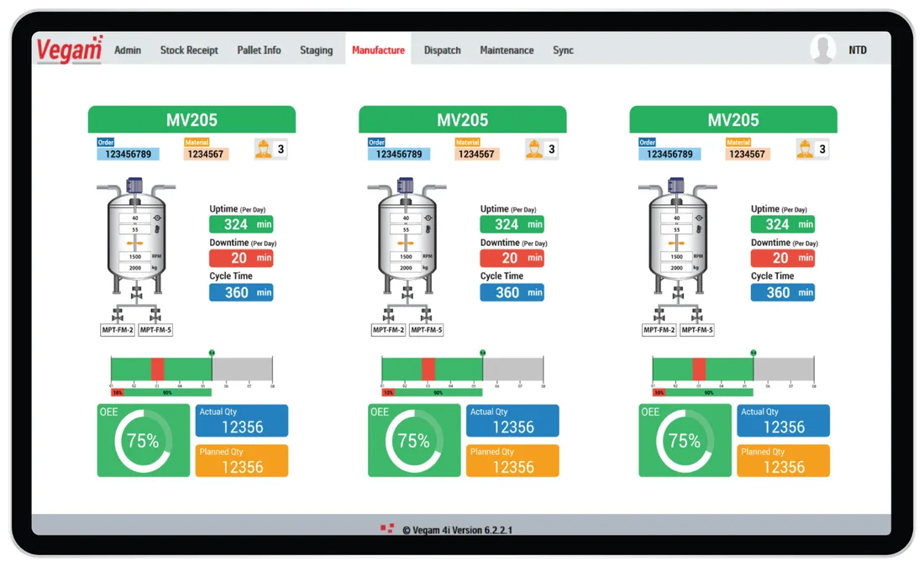Screen dimensions: 924x566
Task: Click the Planned Qty tile in middle card
Action: (512, 460)
